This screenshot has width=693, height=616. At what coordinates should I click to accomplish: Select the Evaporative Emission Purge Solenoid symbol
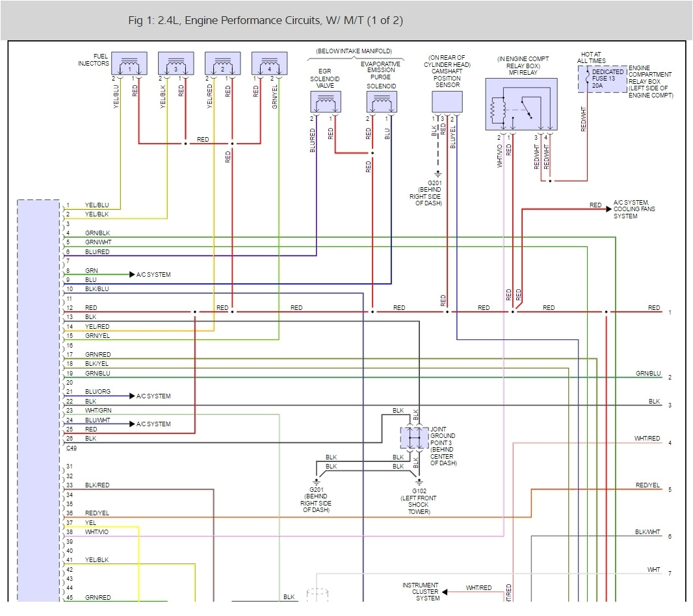(381, 102)
